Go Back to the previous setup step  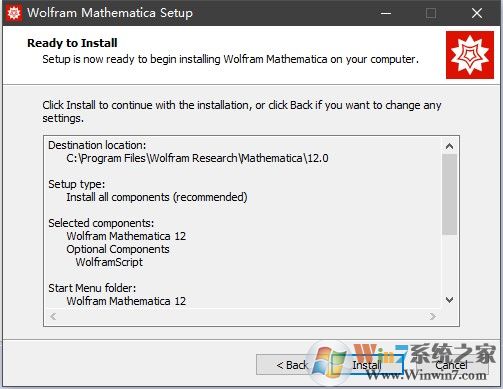point(292,365)
